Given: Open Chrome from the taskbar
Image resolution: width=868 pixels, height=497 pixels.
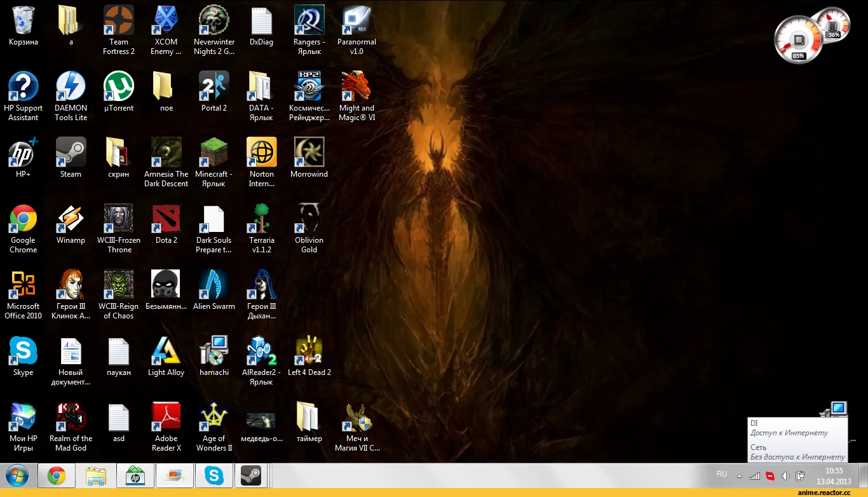Looking at the screenshot, I should point(57,475).
